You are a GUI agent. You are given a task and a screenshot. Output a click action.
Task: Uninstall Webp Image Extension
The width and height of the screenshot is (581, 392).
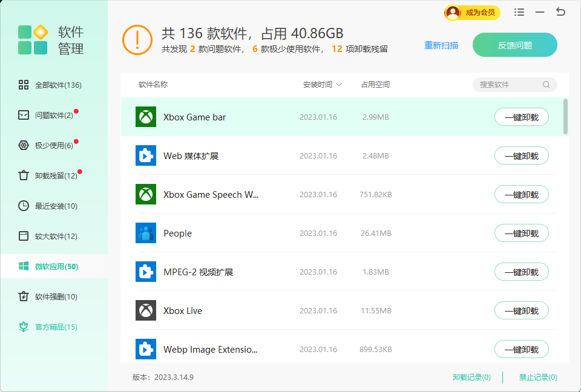[x=521, y=350]
